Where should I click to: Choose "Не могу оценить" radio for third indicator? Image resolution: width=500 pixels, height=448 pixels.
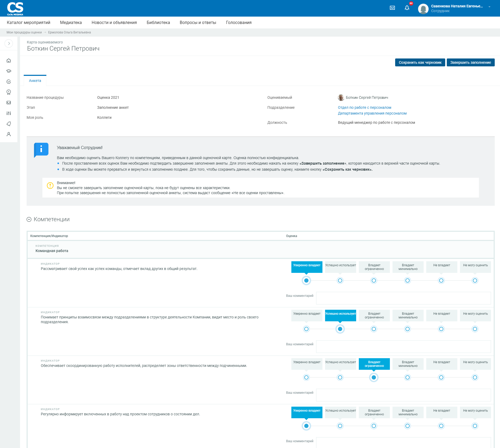point(475,377)
